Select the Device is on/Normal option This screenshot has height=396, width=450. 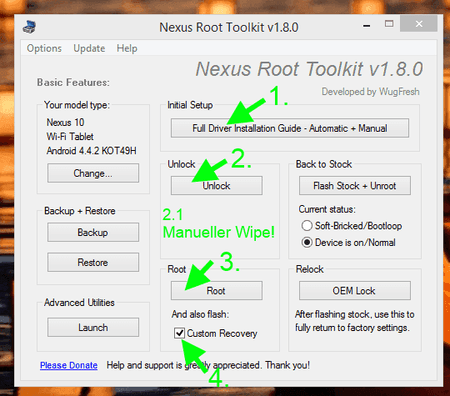point(307,242)
